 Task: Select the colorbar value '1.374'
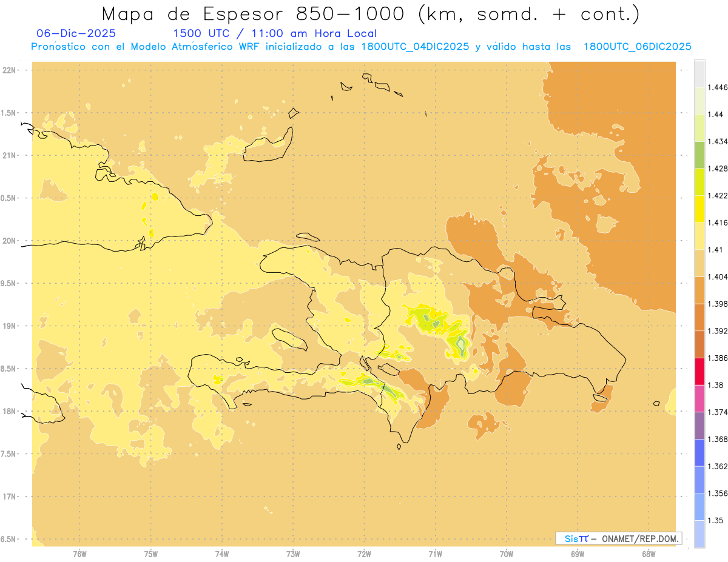(718, 412)
